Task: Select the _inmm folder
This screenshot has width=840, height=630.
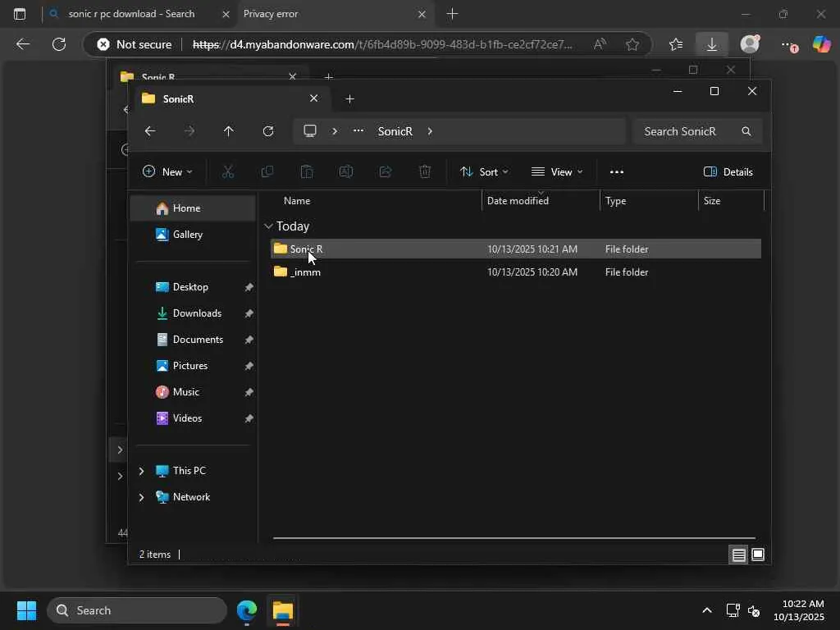Action: pos(306,272)
